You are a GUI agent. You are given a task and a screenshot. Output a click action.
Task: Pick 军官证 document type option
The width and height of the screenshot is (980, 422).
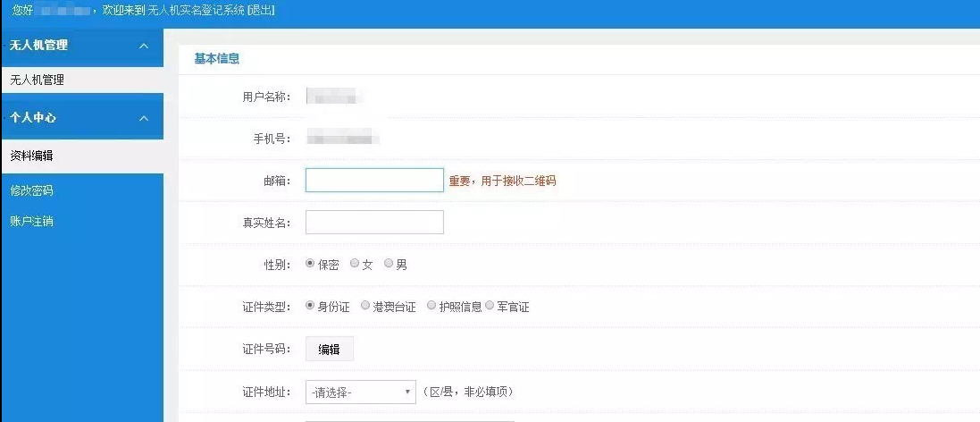coord(490,306)
